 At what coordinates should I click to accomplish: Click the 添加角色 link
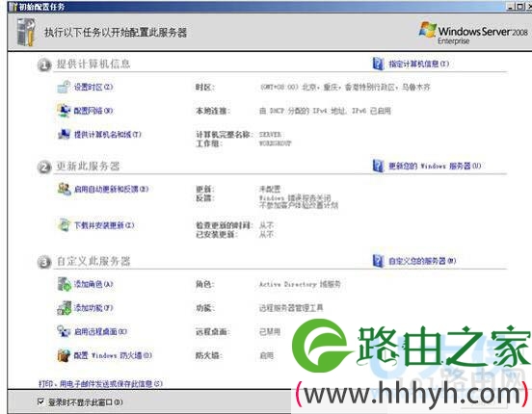pos(93,284)
